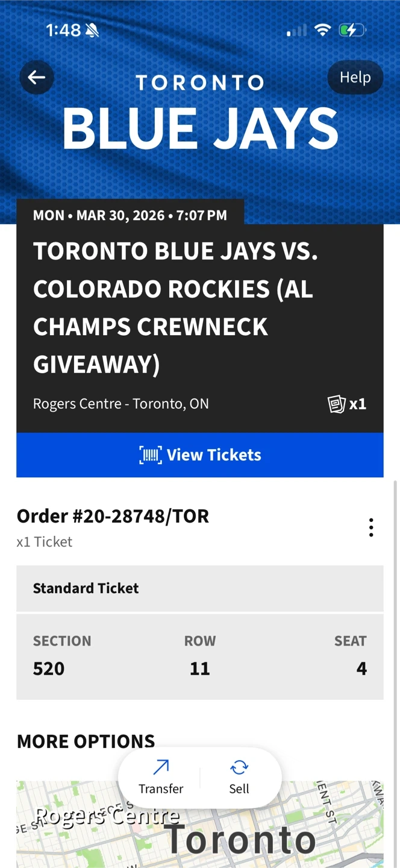This screenshot has height=868, width=400.
Task: Select the Sell label
Action: click(239, 788)
